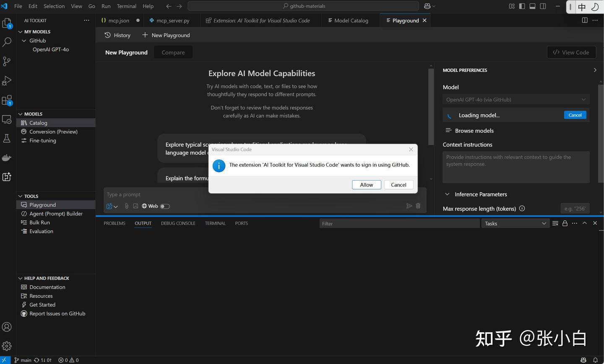Click the Context instructions text area

coord(516,167)
